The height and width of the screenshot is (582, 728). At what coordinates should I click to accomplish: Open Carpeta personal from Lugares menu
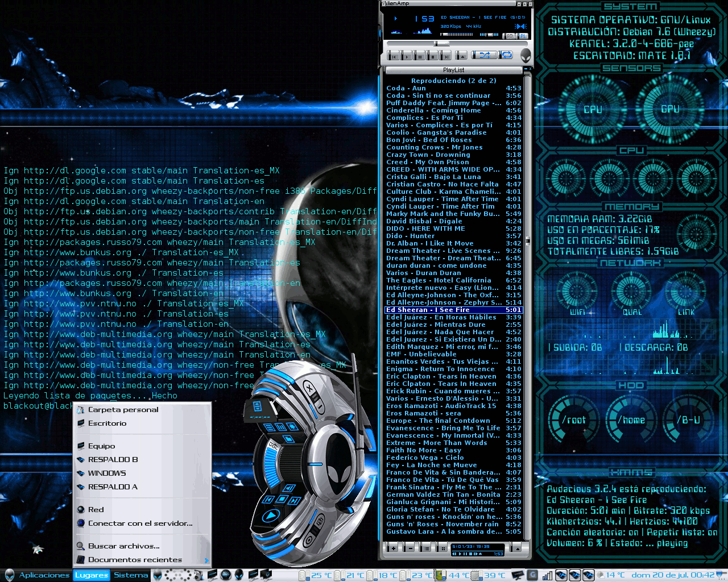point(143,409)
